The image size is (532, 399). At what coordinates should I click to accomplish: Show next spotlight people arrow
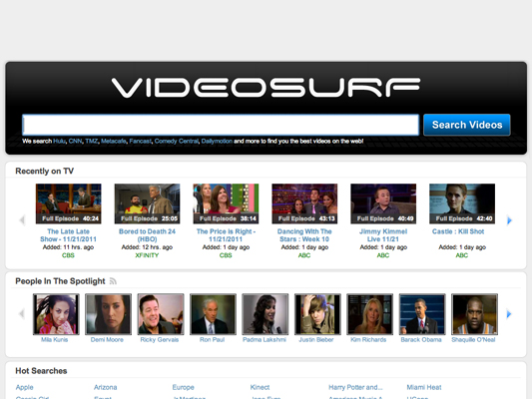(x=509, y=314)
